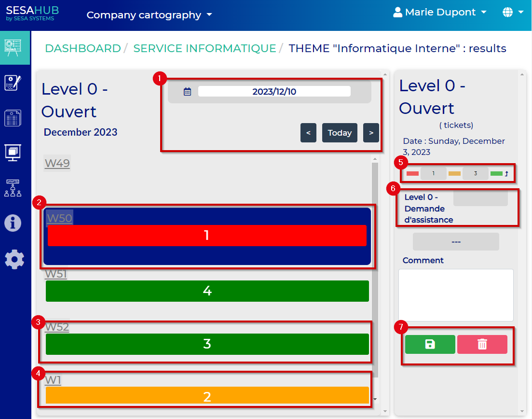This screenshot has height=419, width=532.
Task: Open the Marie Dupont user menu
Action: [x=439, y=12]
